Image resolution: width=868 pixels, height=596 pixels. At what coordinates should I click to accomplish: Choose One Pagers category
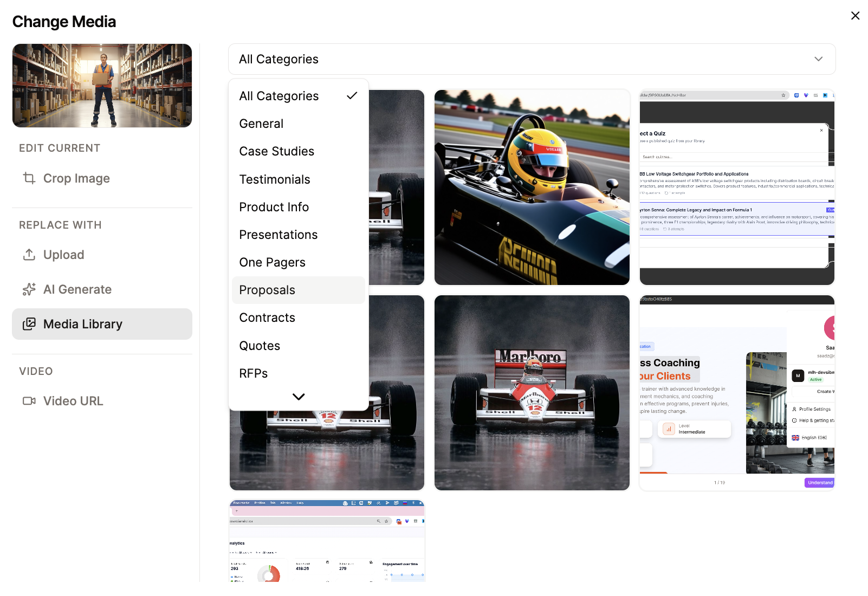299,262
